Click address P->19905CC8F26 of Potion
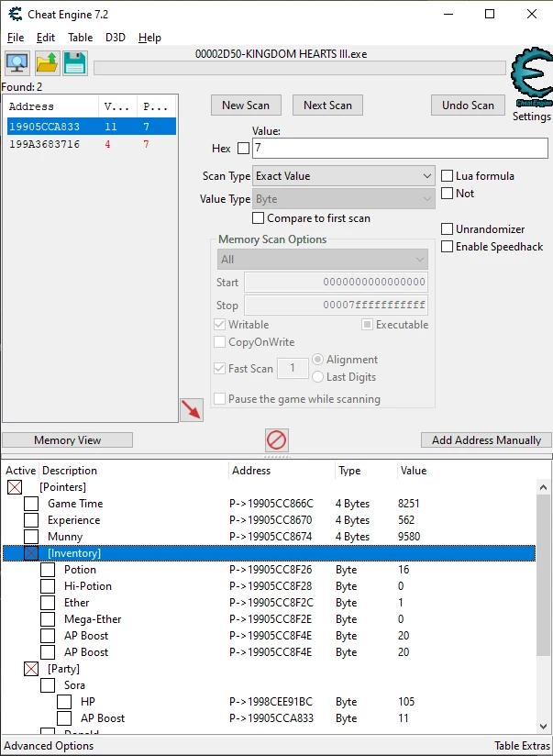The height and width of the screenshot is (756, 553). coord(271,570)
